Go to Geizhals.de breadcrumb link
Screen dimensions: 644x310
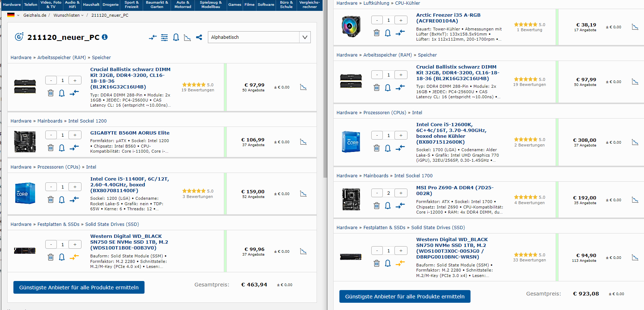(x=35, y=15)
